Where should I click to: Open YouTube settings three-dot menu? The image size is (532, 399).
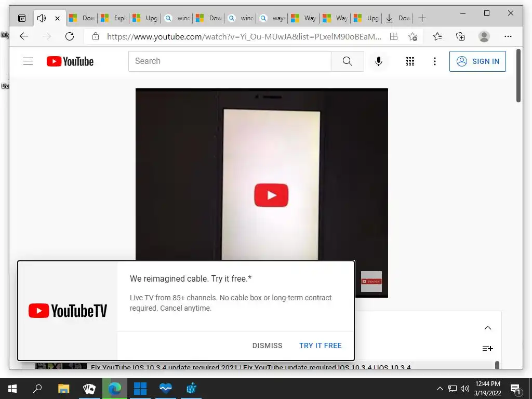(435, 61)
